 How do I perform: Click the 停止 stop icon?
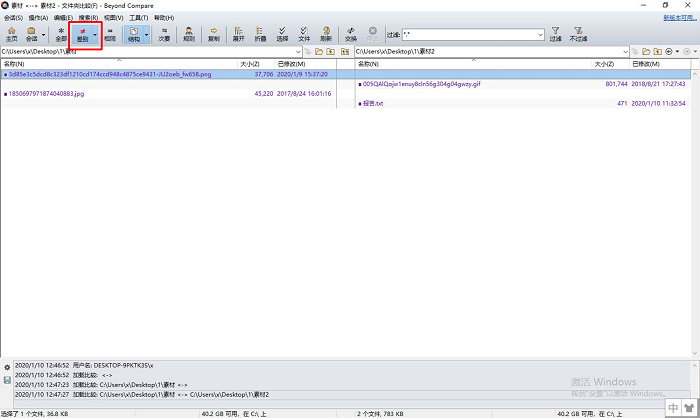[373, 34]
